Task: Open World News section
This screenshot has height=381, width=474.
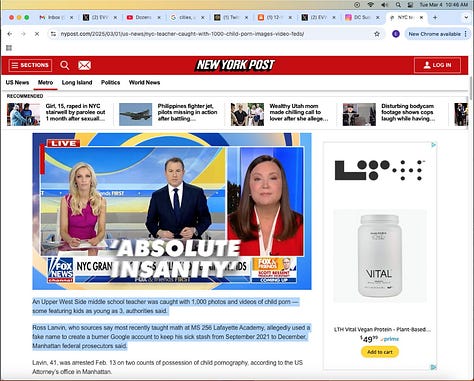Action: tap(144, 82)
